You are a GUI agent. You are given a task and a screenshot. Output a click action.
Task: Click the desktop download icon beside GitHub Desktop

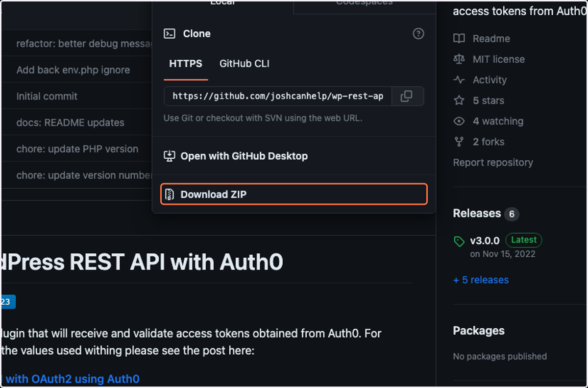[169, 156]
